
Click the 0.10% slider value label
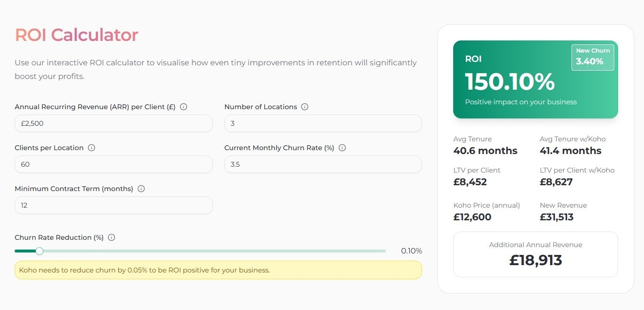411,251
